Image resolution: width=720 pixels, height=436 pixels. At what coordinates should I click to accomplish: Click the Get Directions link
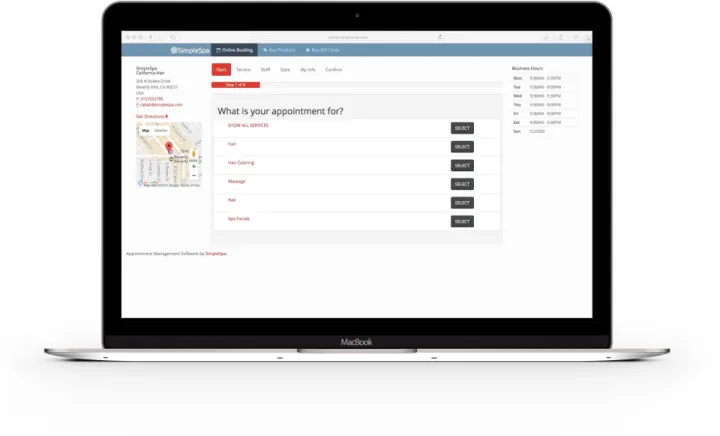(152, 116)
